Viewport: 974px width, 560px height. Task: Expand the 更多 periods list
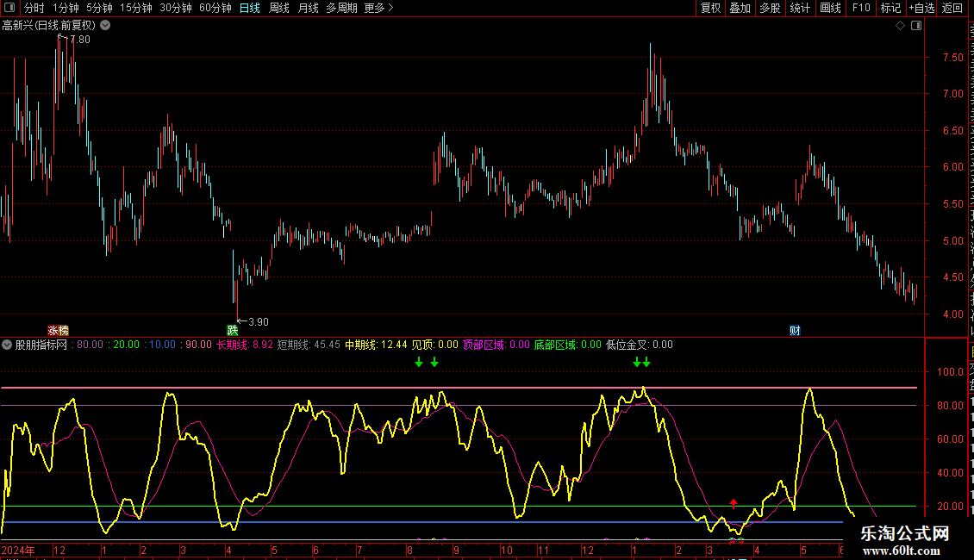tap(378, 8)
